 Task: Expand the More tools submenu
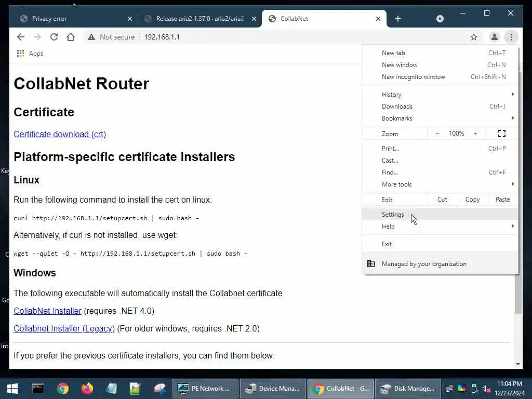(x=440, y=184)
